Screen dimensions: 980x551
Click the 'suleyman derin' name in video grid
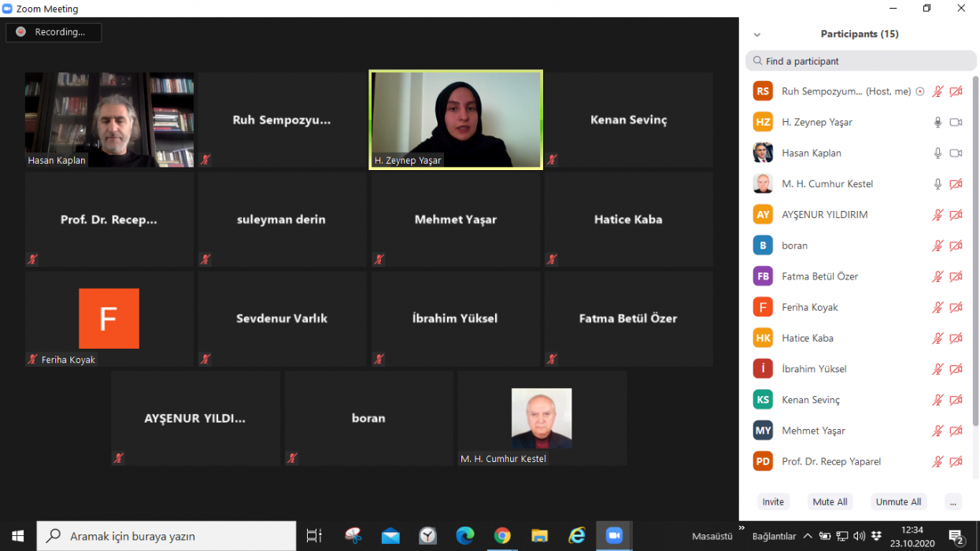(x=281, y=220)
